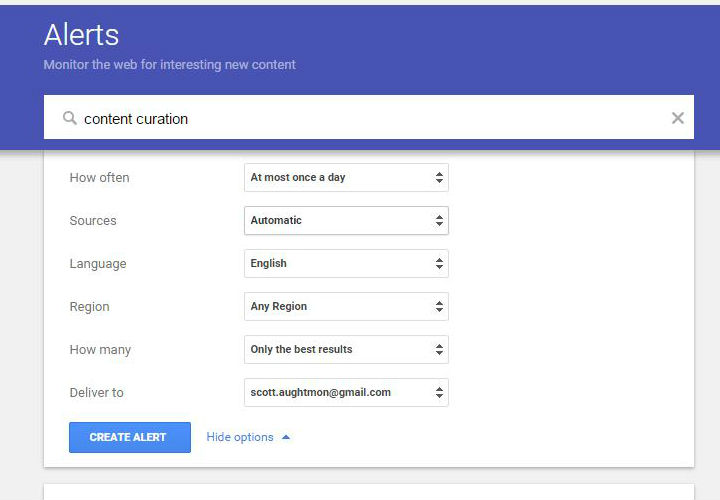Open the Only the best results dropdown
This screenshot has height=500, width=720.
pos(346,349)
